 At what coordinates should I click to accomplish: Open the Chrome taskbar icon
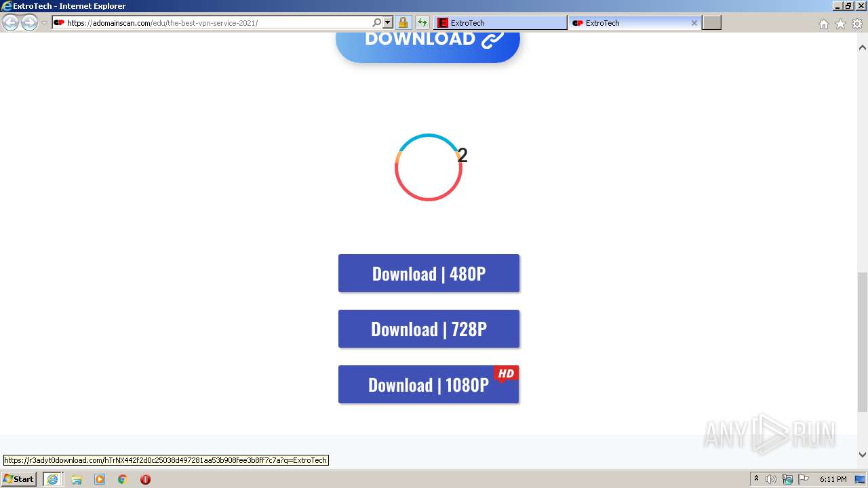[x=122, y=479]
